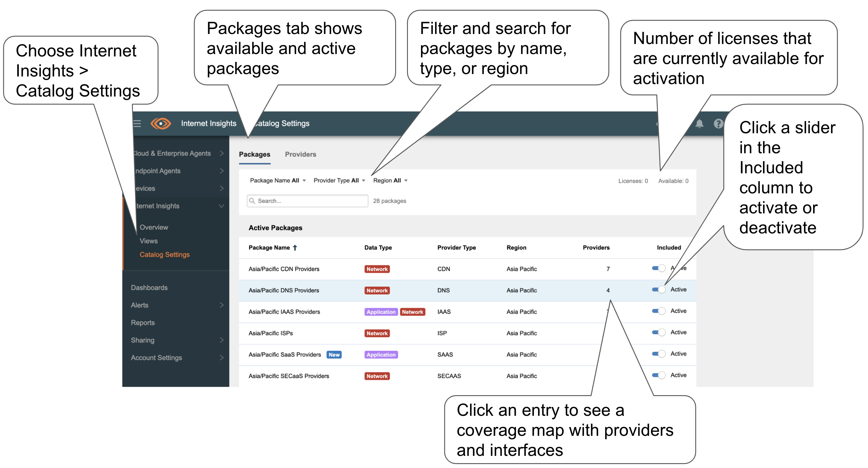Image resolution: width=868 pixels, height=468 pixels.
Task: Click the New badge on SaaS Providers
Action: click(334, 355)
